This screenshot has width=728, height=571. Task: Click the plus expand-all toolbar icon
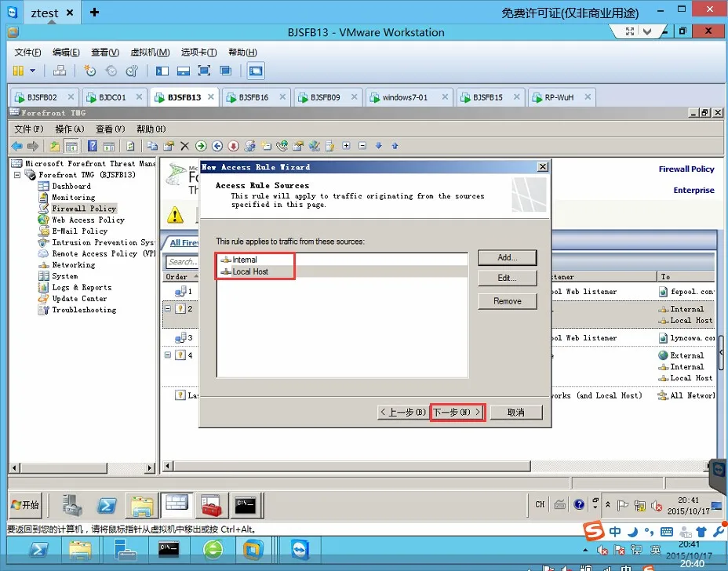point(346,146)
